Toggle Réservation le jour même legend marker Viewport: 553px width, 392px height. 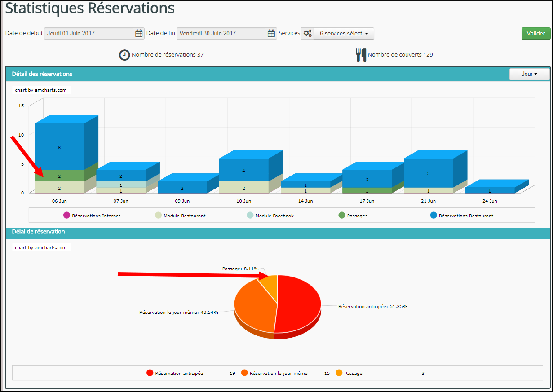[244, 373]
